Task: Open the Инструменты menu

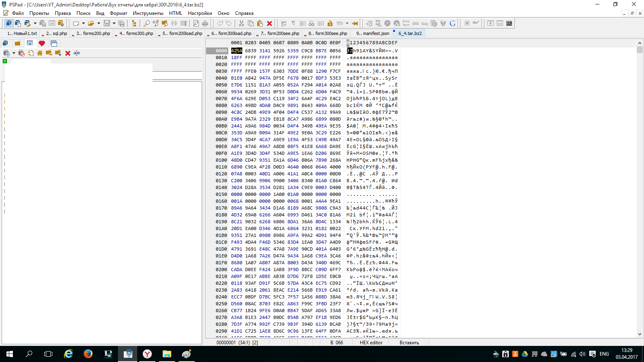Action: (148, 13)
